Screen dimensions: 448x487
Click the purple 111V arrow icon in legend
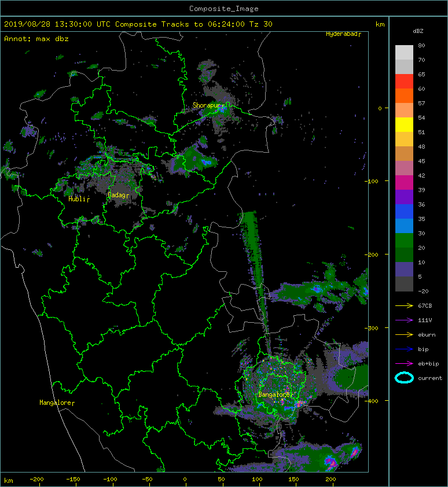click(404, 320)
